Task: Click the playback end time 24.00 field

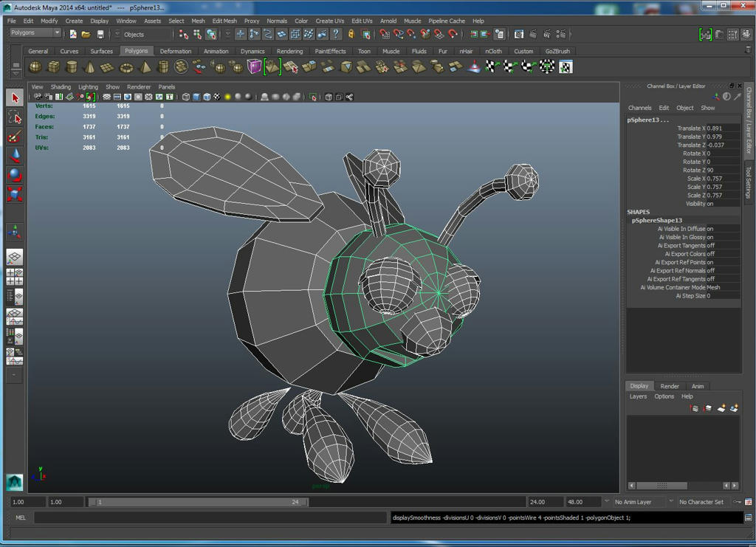Action: 545,502
